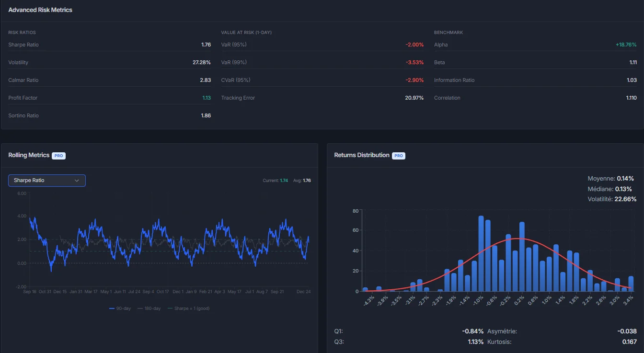This screenshot has width=644, height=353.
Task: Select the Avg: 1.76 indicator
Action: pyautogui.click(x=303, y=181)
